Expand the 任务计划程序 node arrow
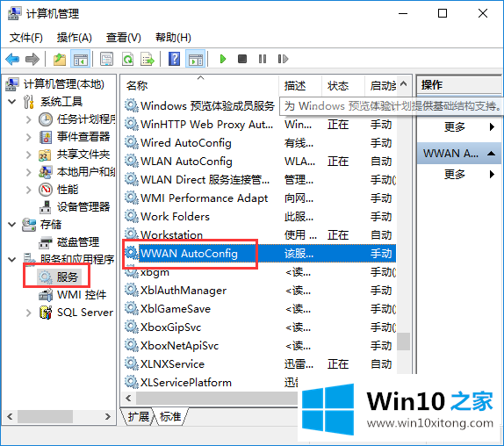 [x=29, y=119]
